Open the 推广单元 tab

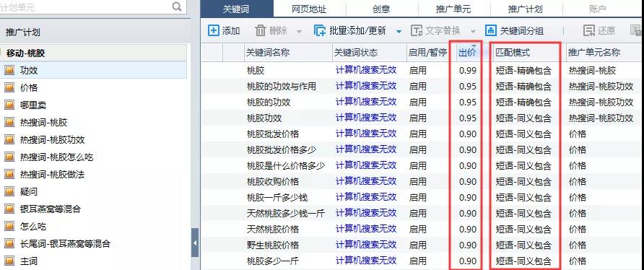click(453, 9)
